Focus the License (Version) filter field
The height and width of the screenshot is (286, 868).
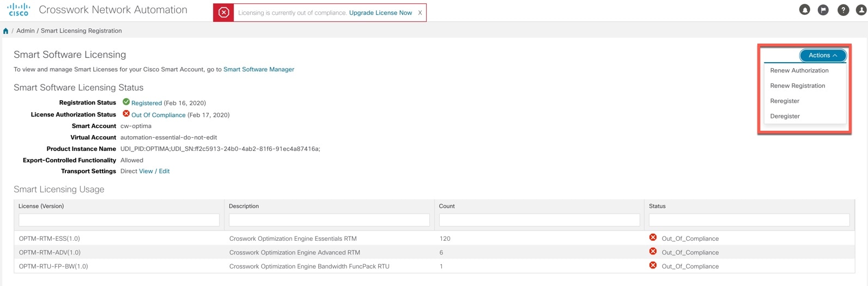click(x=119, y=220)
